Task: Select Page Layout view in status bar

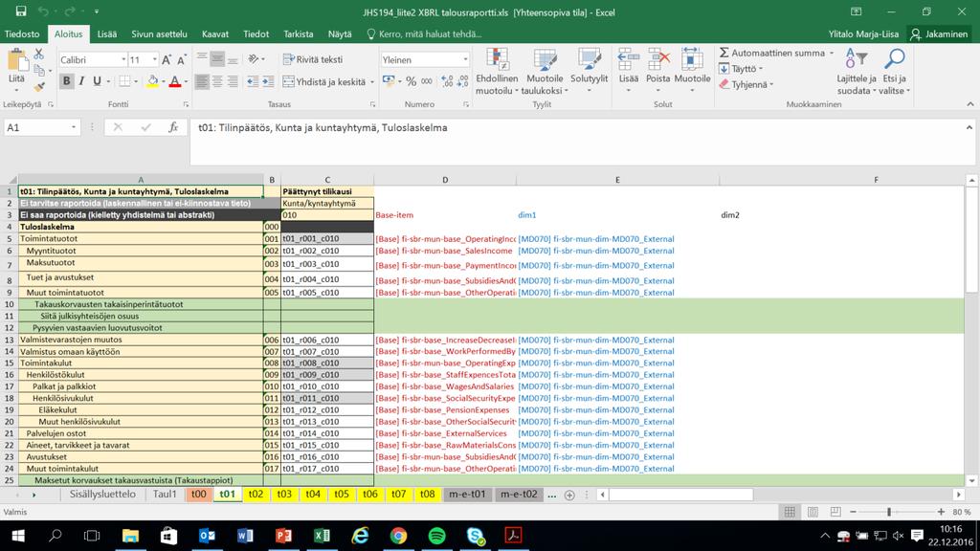Action: point(813,512)
